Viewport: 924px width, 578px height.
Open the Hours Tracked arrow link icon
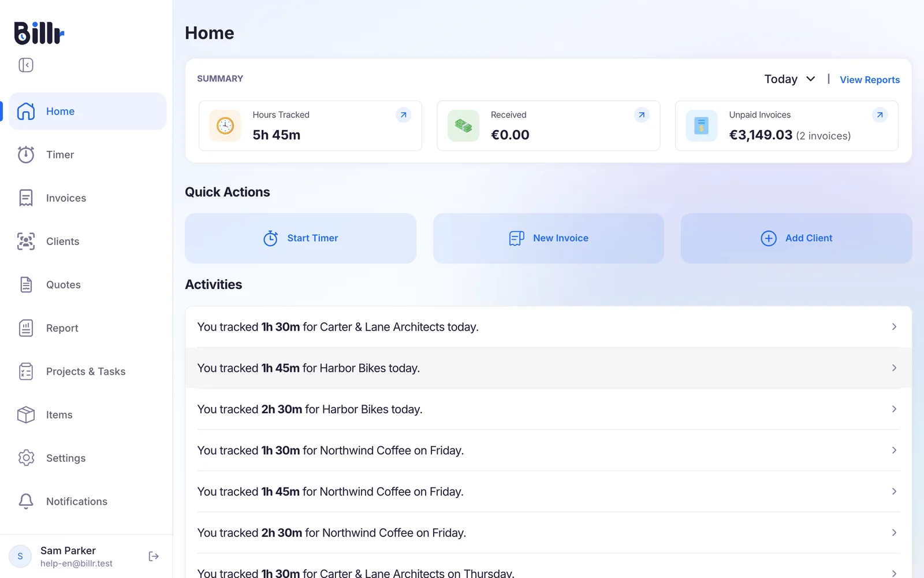404,115
